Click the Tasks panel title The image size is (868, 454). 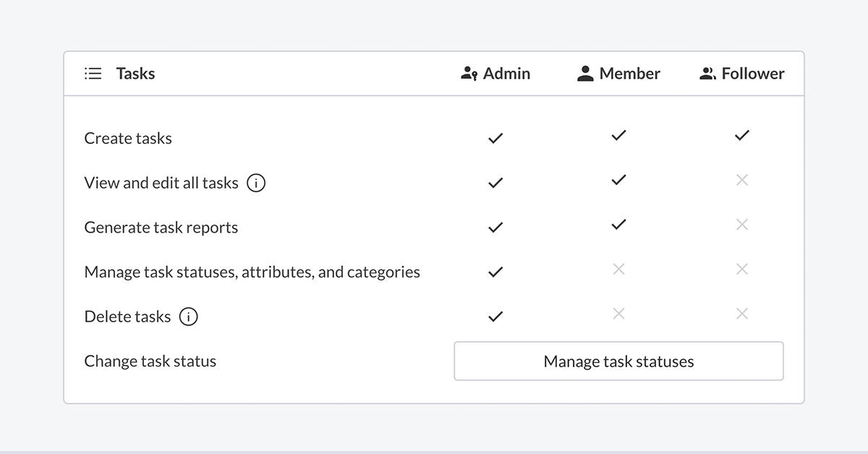pos(135,73)
